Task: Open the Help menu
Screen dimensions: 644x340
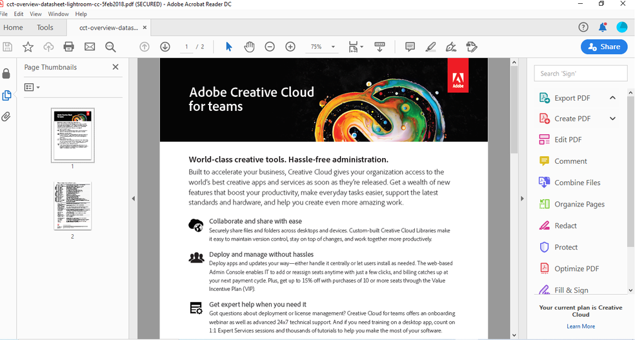Action: tap(81, 14)
